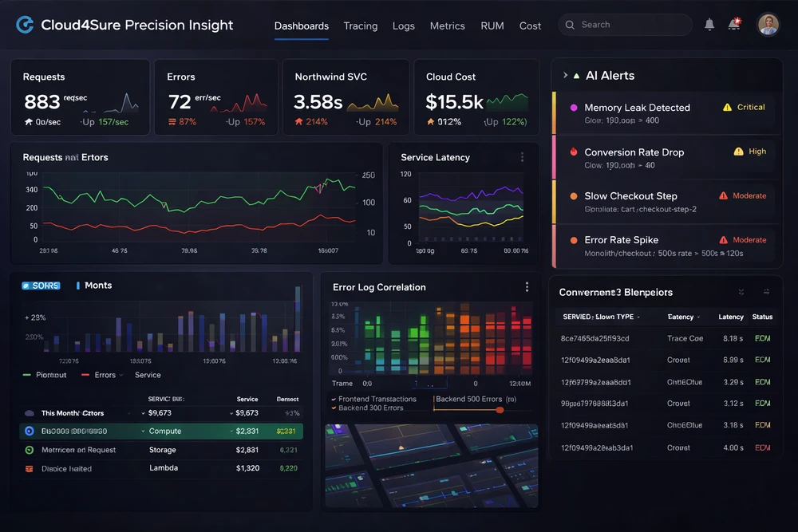
Task: Open the Service Latency panel kebab menu
Action: (524, 157)
